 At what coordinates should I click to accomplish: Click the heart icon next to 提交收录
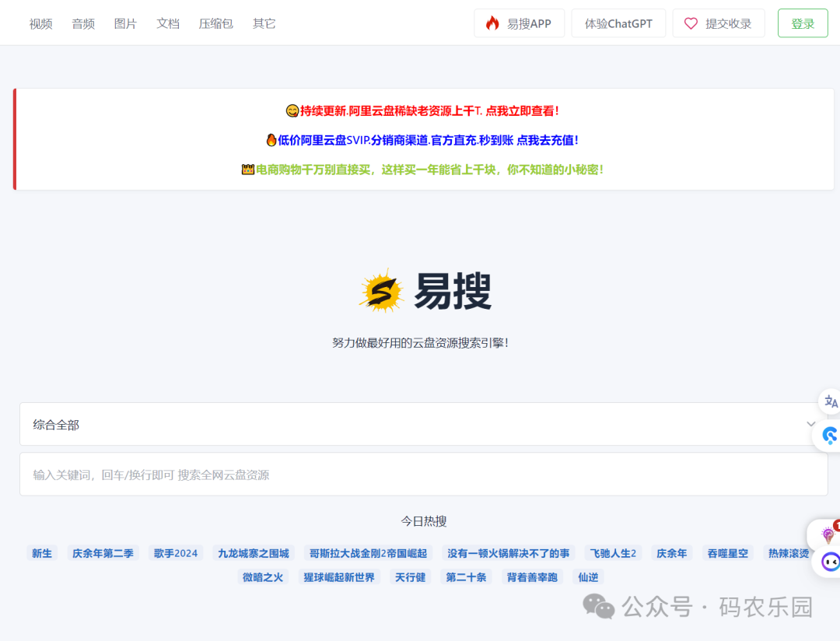click(x=691, y=23)
